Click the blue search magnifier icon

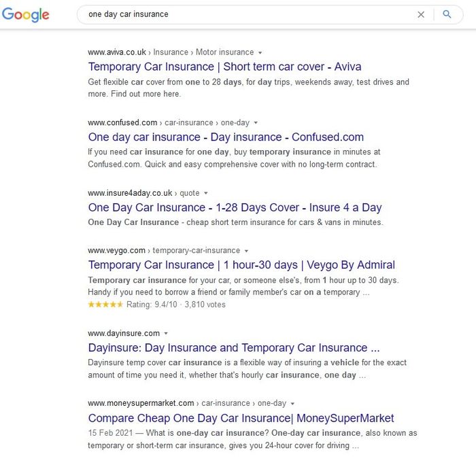pyautogui.click(x=447, y=14)
